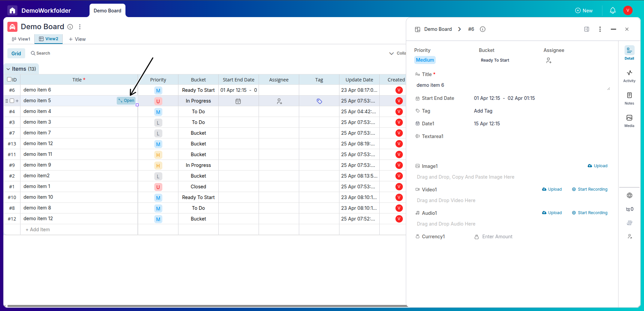Click the add assignee icon in demo item 5 row

[x=279, y=101]
